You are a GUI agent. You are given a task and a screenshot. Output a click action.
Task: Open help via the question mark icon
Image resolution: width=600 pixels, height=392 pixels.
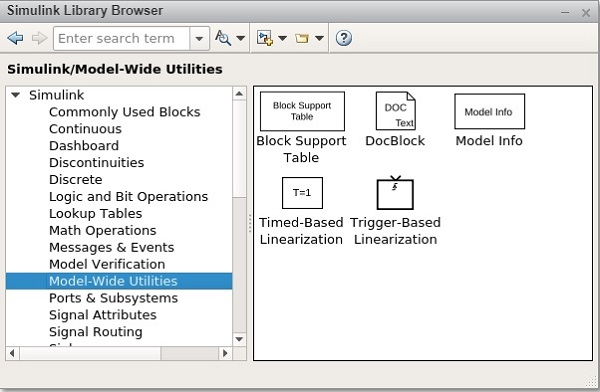344,38
